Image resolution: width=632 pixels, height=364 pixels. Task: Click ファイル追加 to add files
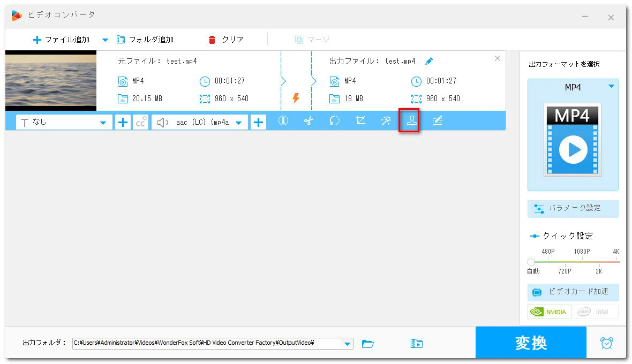tap(61, 40)
